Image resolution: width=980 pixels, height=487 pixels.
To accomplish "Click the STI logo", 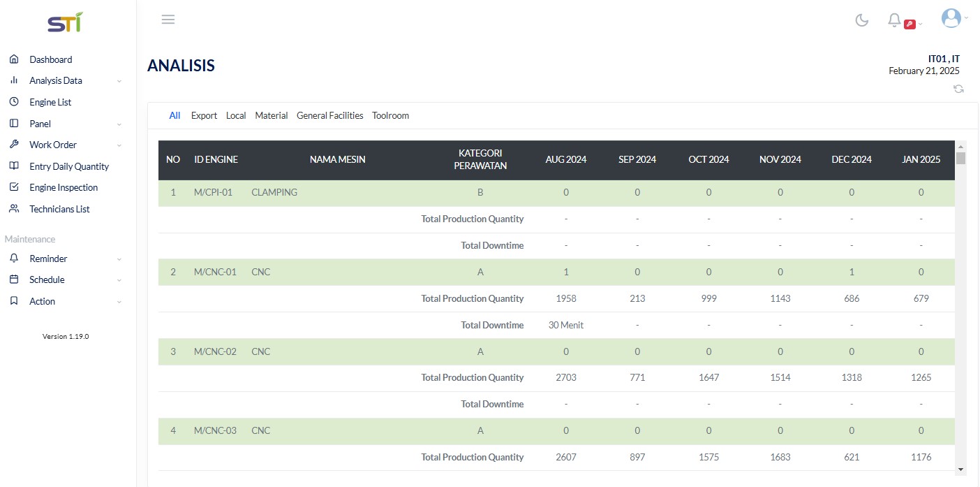I will (65, 22).
